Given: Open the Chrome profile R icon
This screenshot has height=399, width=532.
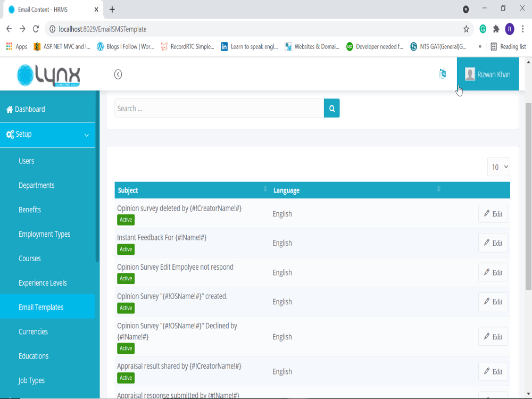Looking at the screenshot, I should (x=509, y=29).
